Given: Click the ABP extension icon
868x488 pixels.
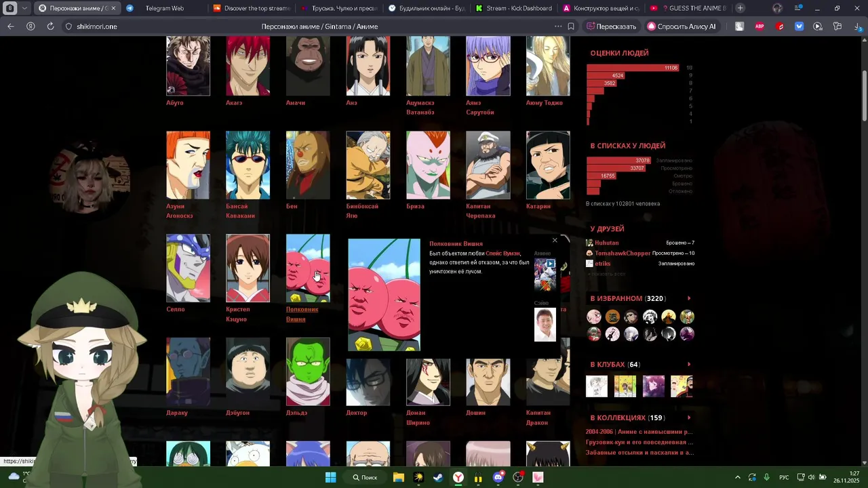Looking at the screenshot, I should point(759,26).
